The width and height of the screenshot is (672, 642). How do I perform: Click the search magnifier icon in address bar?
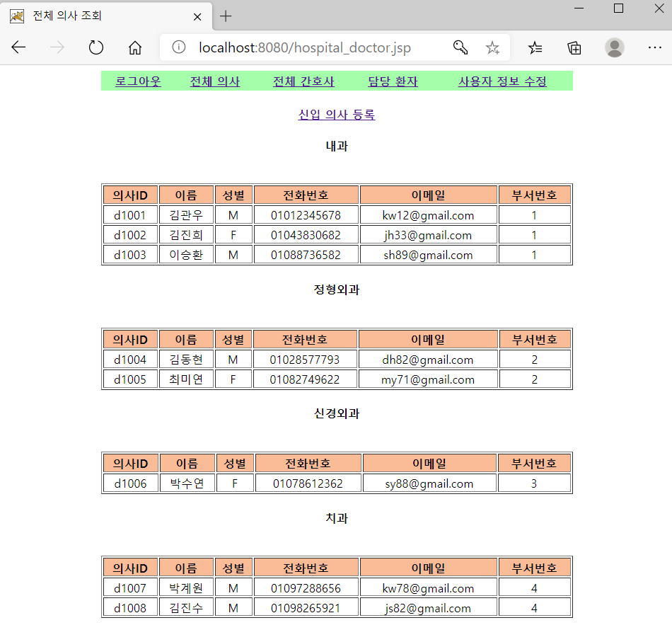pyautogui.click(x=460, y=47)
